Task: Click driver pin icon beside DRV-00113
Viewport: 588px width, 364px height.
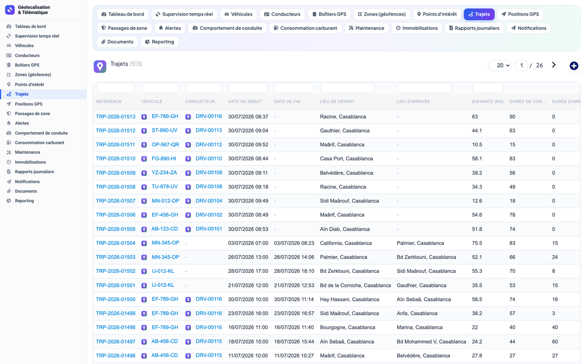Action: (188, 131)
